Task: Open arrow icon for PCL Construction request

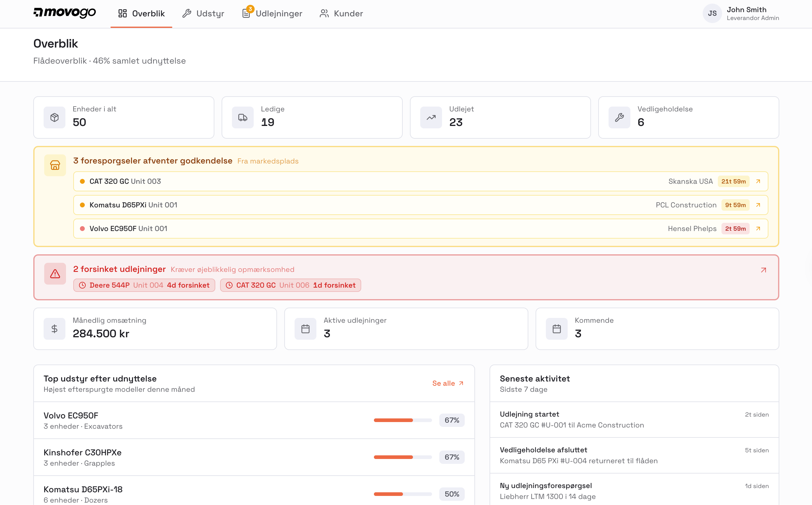Action: point(758,205)
